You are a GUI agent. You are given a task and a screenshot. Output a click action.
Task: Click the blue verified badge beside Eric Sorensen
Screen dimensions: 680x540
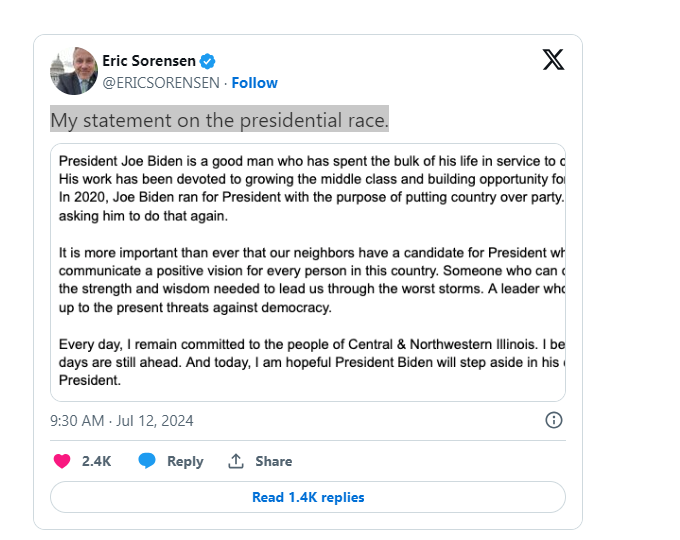207,61
